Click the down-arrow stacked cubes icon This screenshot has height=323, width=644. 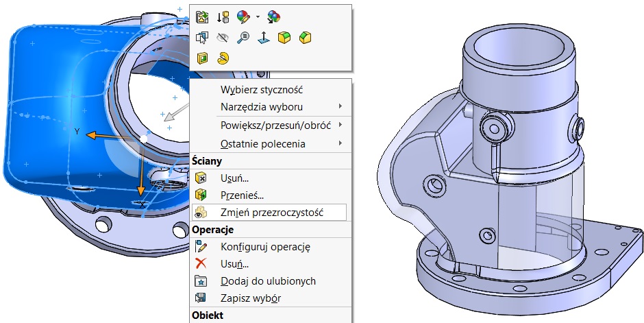[223, 17]
